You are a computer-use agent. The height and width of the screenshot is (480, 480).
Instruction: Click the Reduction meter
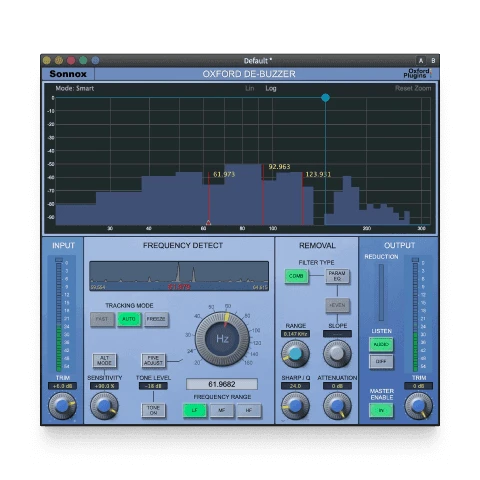pyautogui.click(x=381, y=293)
